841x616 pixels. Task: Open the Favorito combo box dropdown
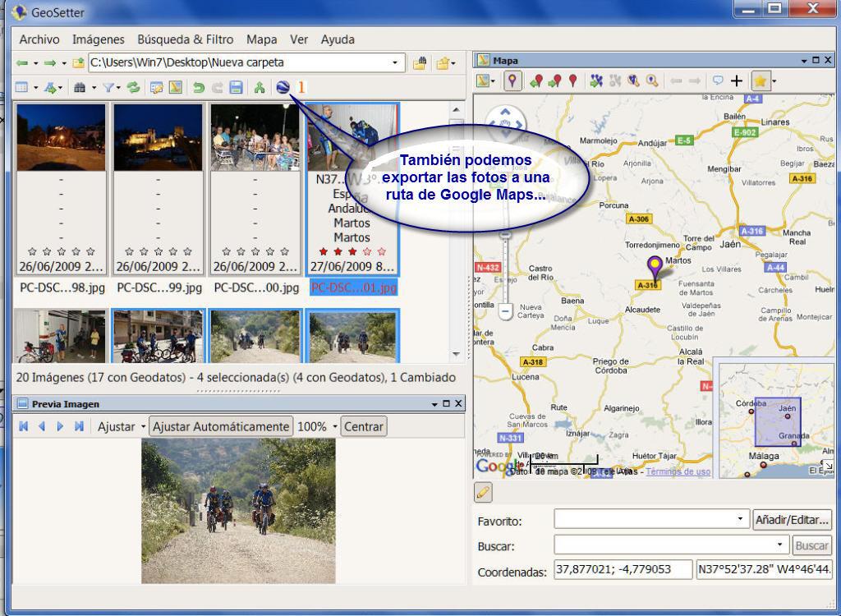(x=740, y=519)
